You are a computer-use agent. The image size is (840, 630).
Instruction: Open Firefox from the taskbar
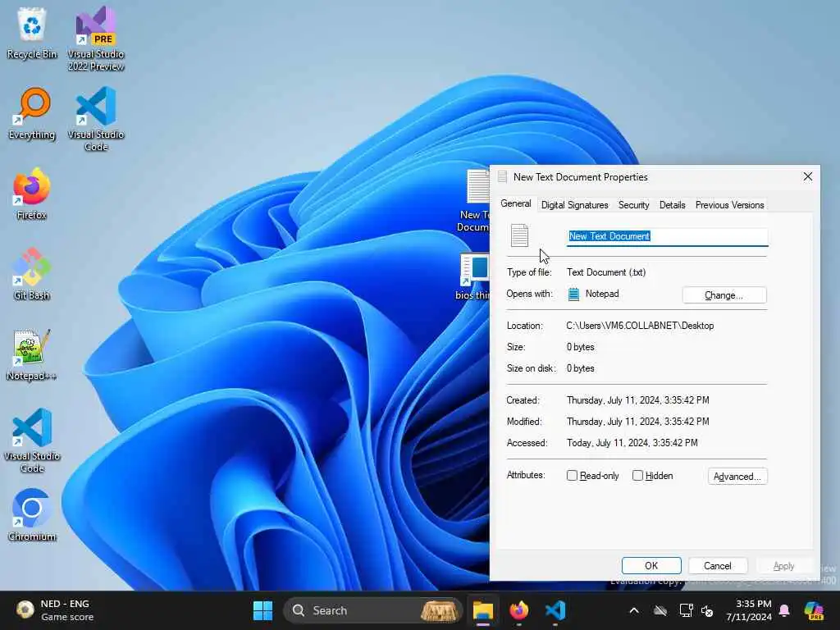pos(518,610)
